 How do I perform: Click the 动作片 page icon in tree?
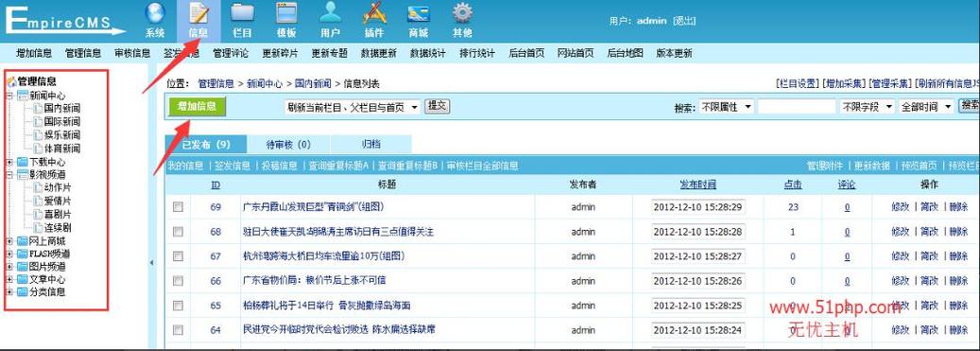tap(38, 187)
